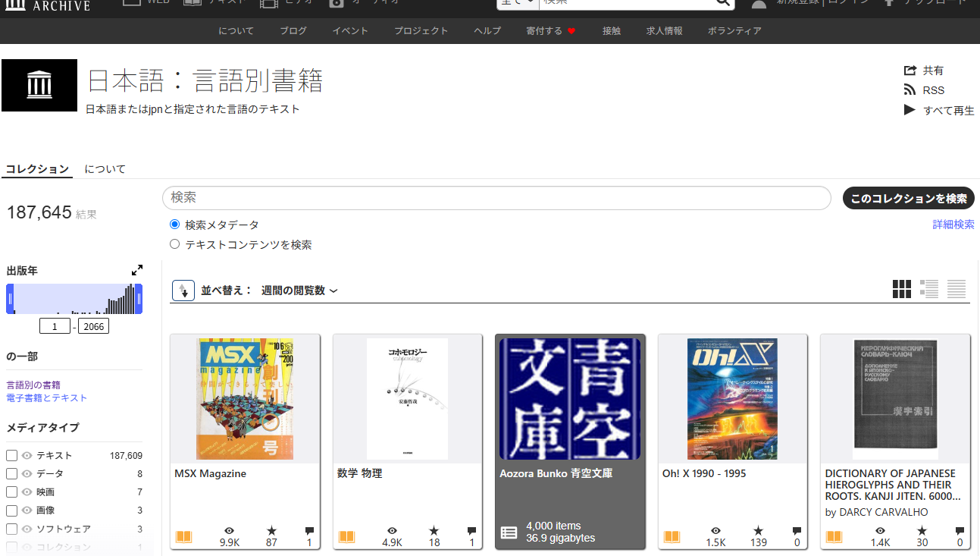
Task: Switch to the コレクション tab
Action: 37,169
